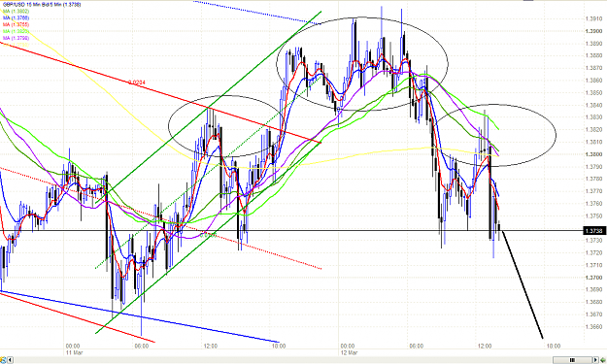Screen dimensions: 607x364
Task: Click the current price tag 1.3738
Action: [594, 231]
